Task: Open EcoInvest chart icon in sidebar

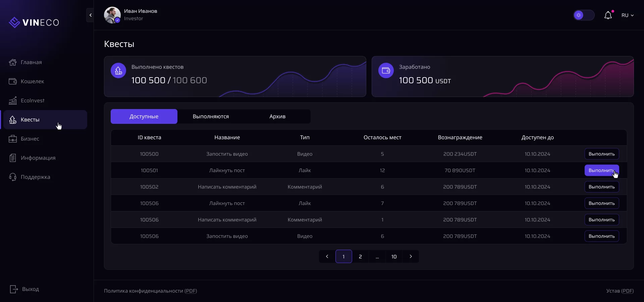Action: tap(13, 101)
